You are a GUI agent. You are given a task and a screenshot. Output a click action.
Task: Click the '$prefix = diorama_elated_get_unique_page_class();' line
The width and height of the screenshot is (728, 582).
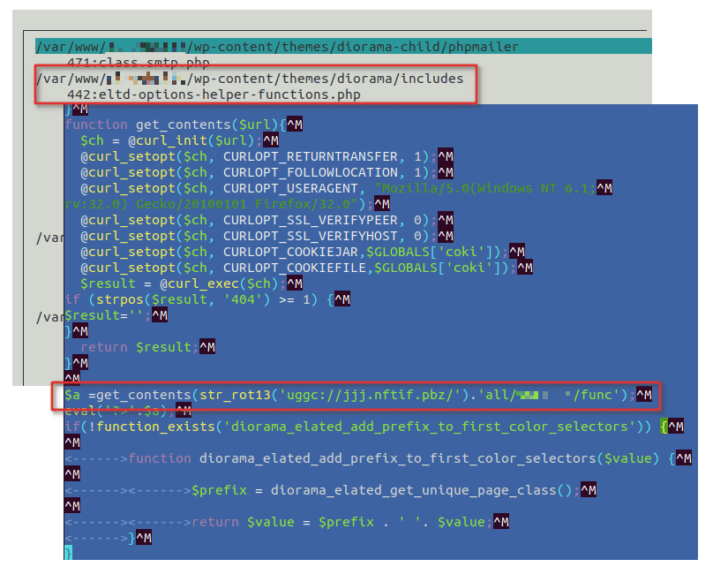[330, 490]
